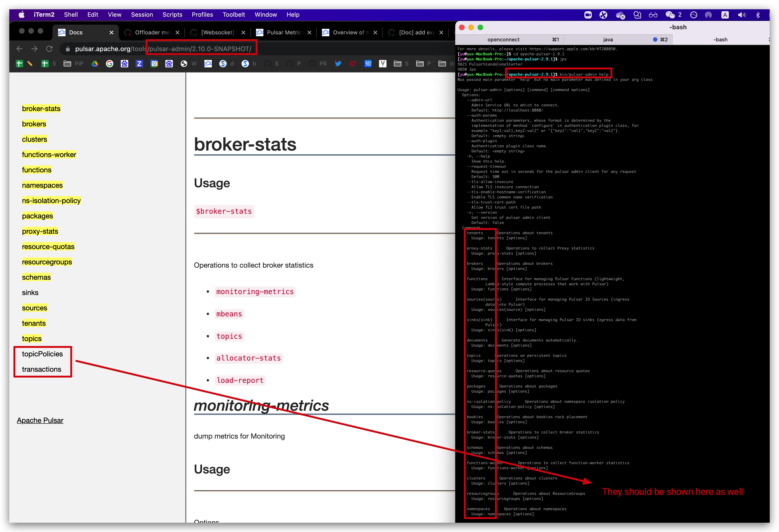Click the Apache Pulsar link
This screenshot has width=779, height=532.
click(40, 420)
